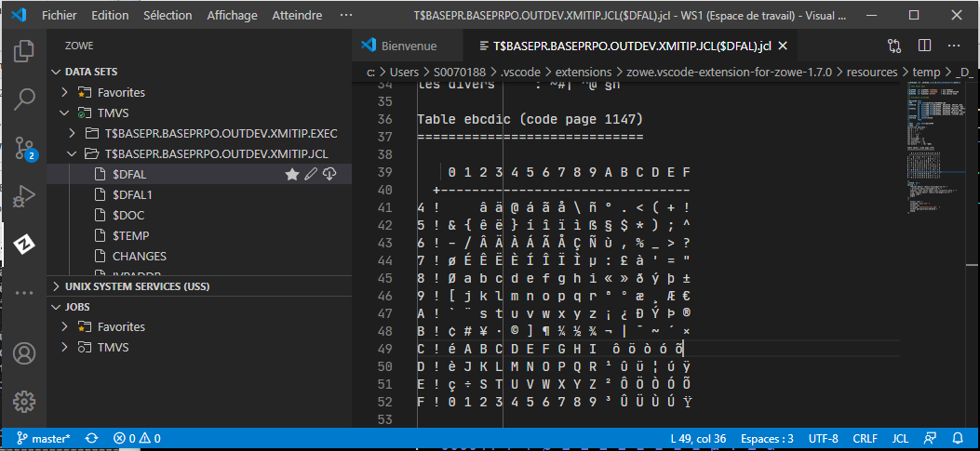Image resolution: width=980 pixels, height=451 pixels.
Task: Place cursor on line 36 Table ebcdic text
Action: (x=530, y=119)
